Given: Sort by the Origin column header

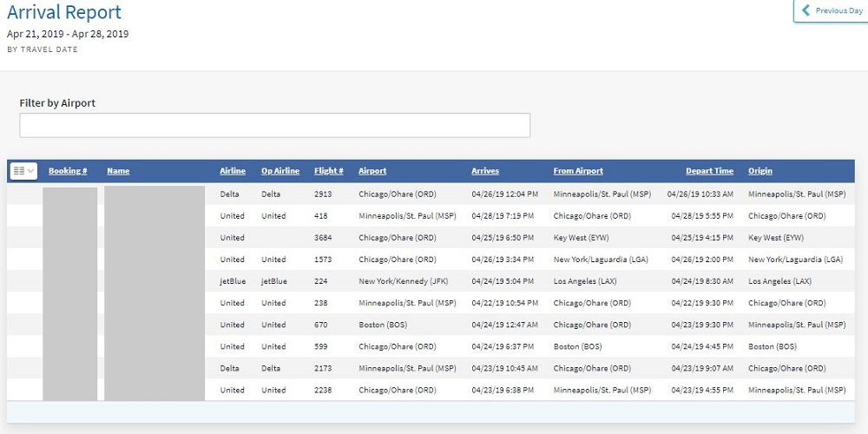Looking at the screenshot, I should pos(760,171).
